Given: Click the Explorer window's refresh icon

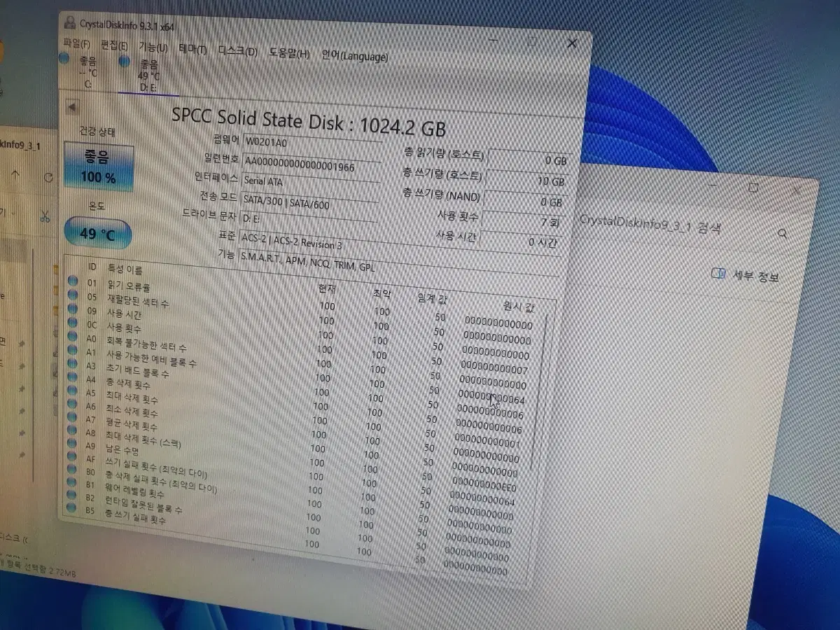Looking at the screenshot, I should coord(48,178).
